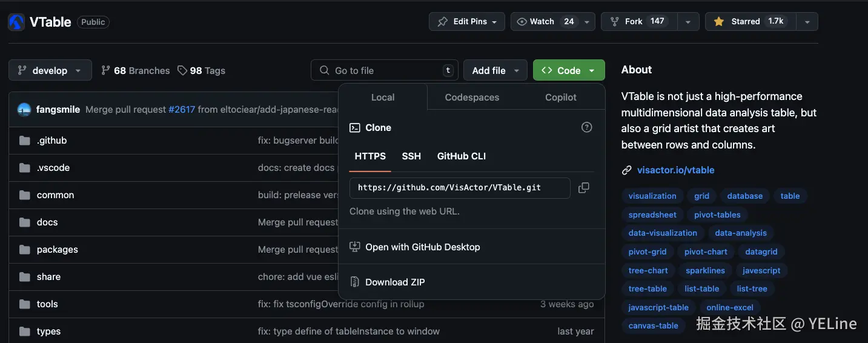This screenshot has width=868, height=343.
Task: Click the VTable repository logo icon
Action: pos(16,22)
